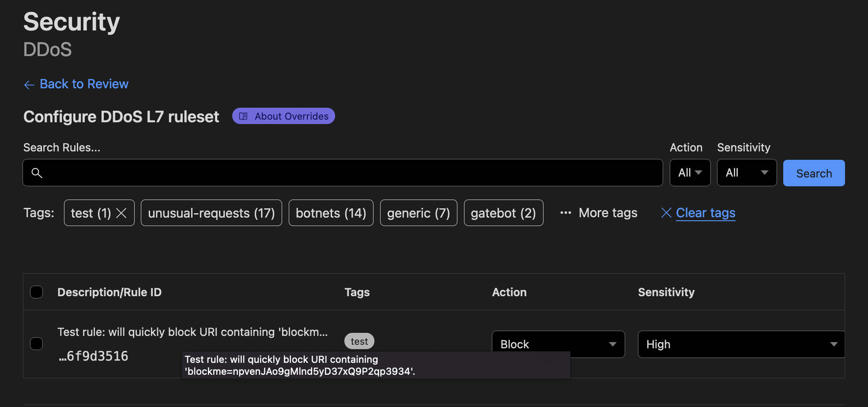Click the three-dots More tags icon

(566, 213)
